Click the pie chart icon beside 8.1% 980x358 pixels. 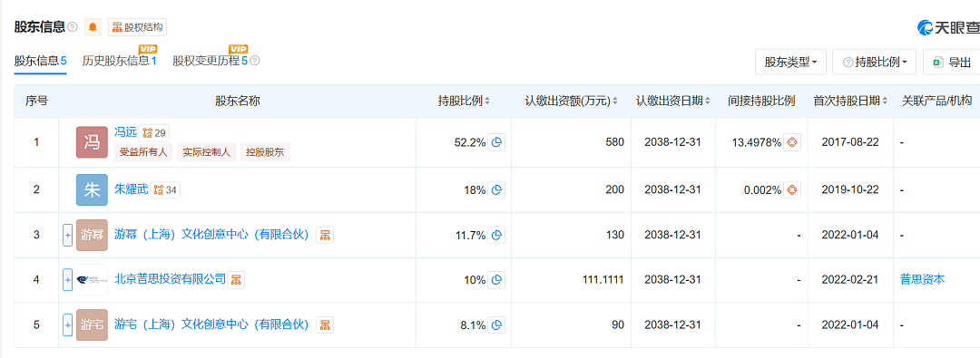tap(496, 324)
